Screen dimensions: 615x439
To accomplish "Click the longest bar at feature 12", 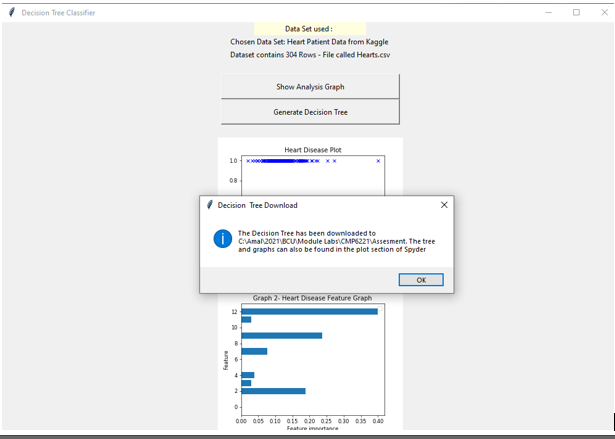I will click(309, 311).
